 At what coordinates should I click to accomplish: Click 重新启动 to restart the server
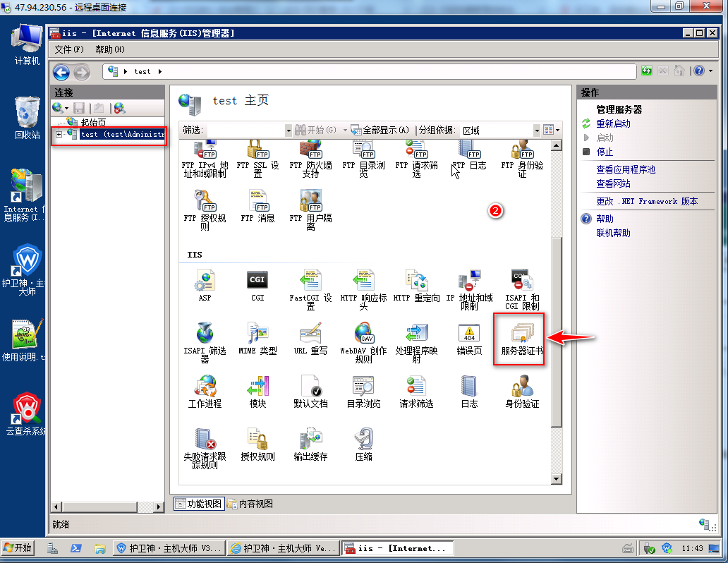[613, 123]
